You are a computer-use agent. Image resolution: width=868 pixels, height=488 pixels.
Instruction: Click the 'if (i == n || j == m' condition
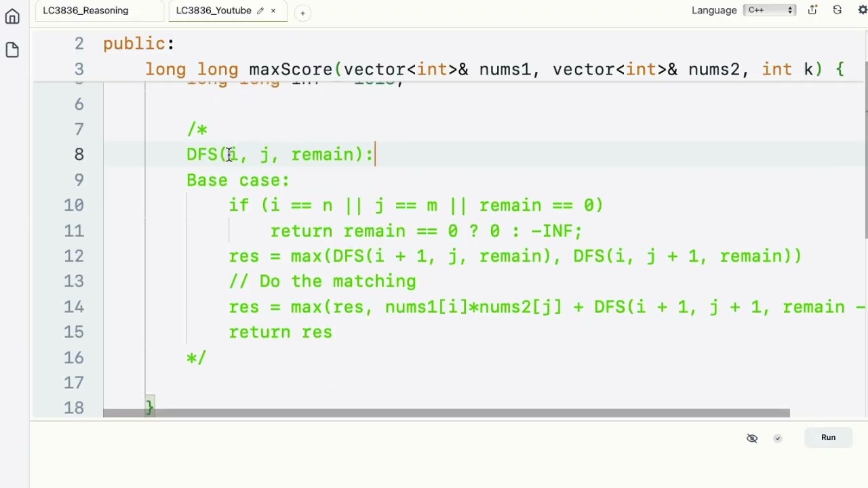333,205
